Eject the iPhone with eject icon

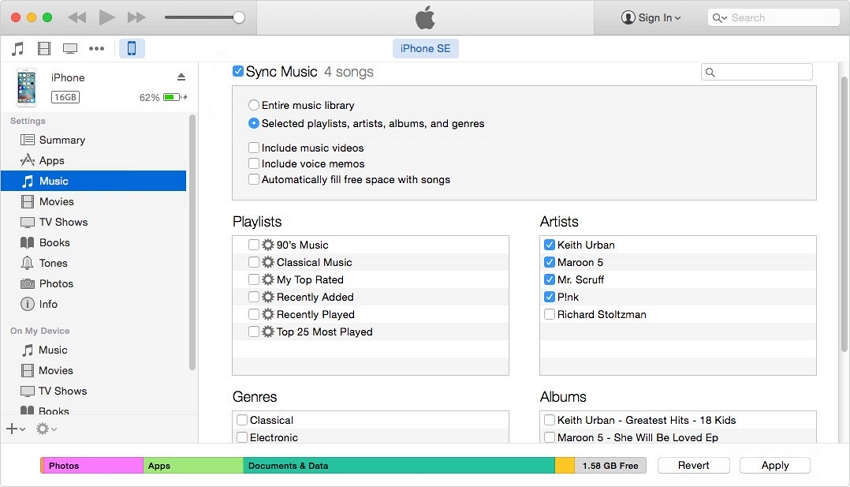[181, 77]
